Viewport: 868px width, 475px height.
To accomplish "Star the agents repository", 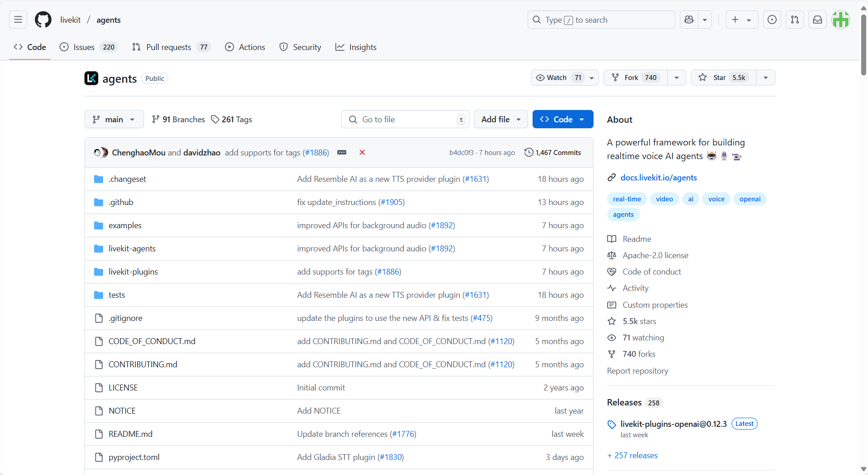I will (x=723, y=77).
